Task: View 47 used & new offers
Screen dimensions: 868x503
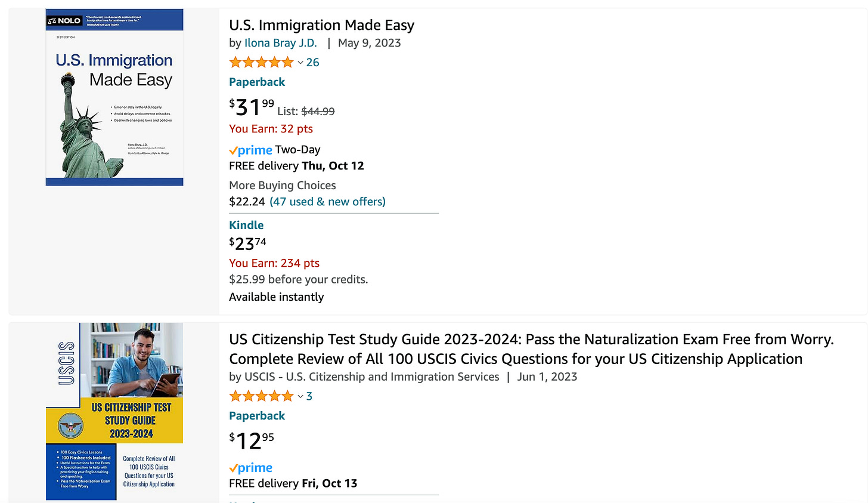Action: 327,202
